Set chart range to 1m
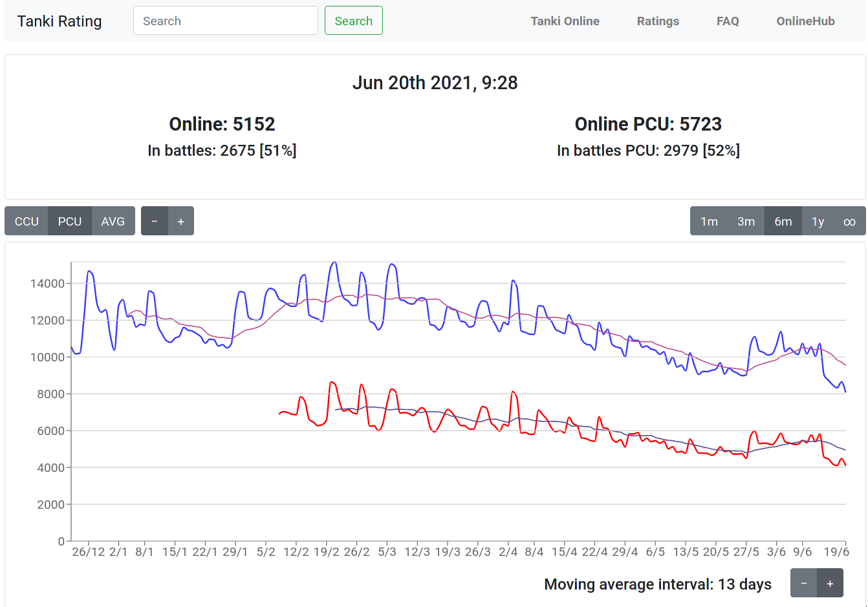The height and width of the screenshot is (607, 868). click(x=709, y=221)
